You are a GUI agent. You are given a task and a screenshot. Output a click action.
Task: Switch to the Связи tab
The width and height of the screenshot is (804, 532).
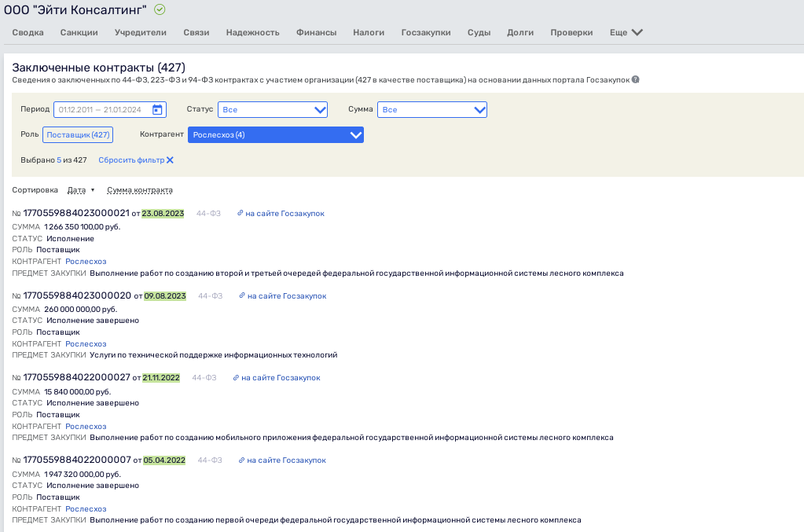[196, 32]
